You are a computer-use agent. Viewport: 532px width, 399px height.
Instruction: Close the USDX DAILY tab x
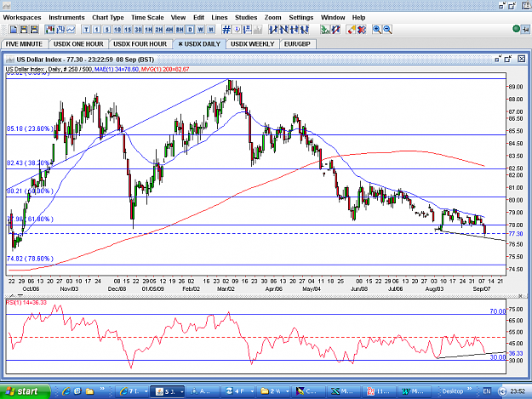pos(180,44)
